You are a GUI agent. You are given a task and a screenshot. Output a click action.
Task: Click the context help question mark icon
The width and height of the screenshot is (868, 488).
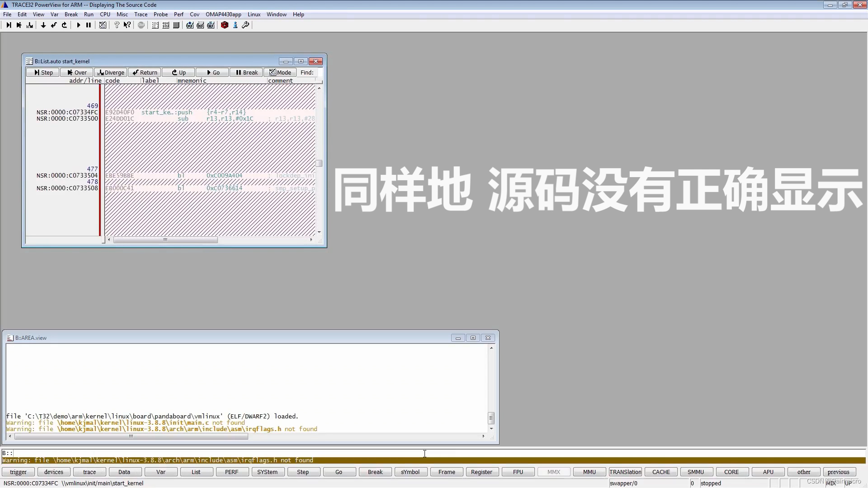coord(127,25)
